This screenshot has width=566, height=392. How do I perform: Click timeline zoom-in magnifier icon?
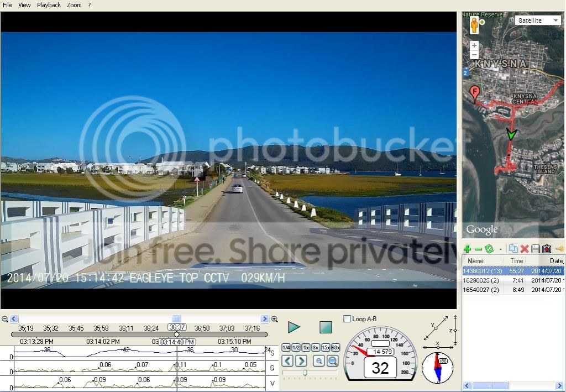pos(274,319)
